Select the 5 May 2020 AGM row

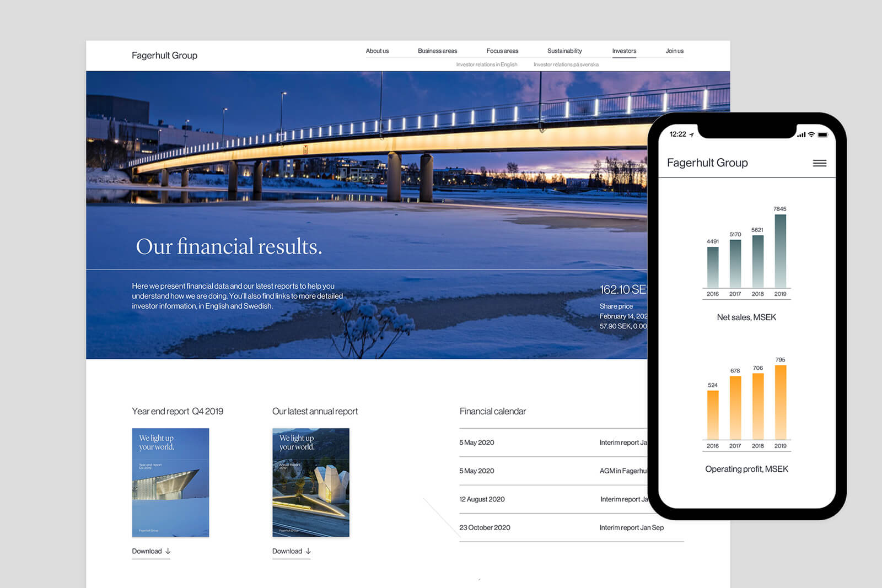(553, 471)
